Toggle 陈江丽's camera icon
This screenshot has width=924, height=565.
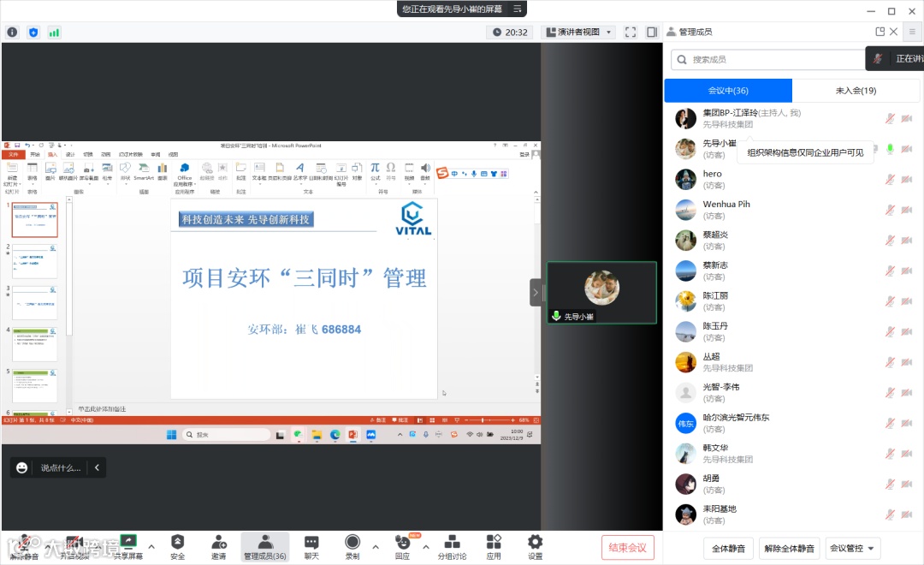point(907,301)
